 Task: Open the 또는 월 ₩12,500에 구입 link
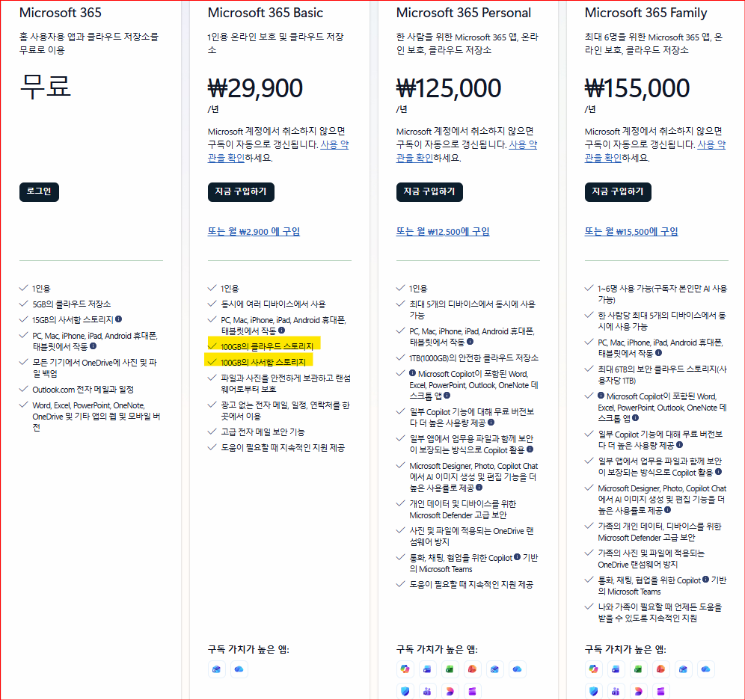pyautogui.click(x=443, y=231)
